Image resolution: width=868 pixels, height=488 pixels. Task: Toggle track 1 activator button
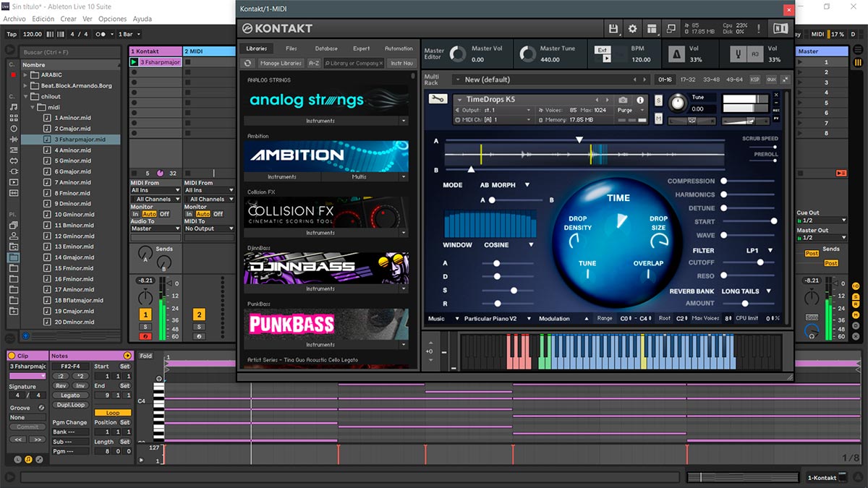[145, 314]
